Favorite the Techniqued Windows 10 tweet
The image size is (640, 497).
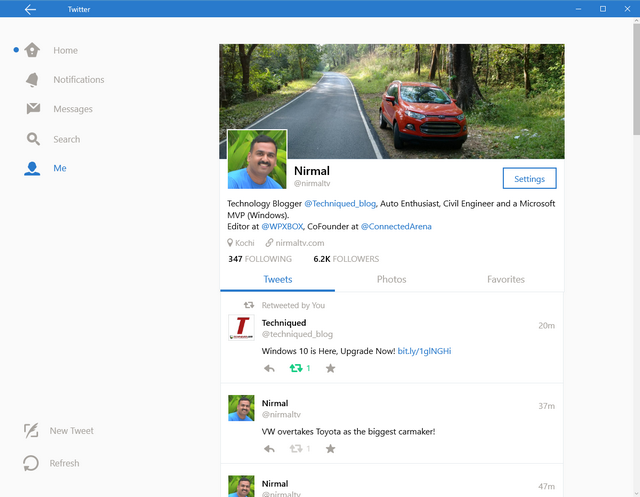(x=330, y=368)
